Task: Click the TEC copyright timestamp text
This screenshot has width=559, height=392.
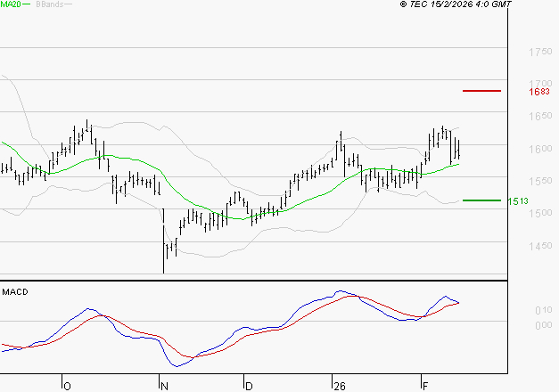Action: [456, 5]
